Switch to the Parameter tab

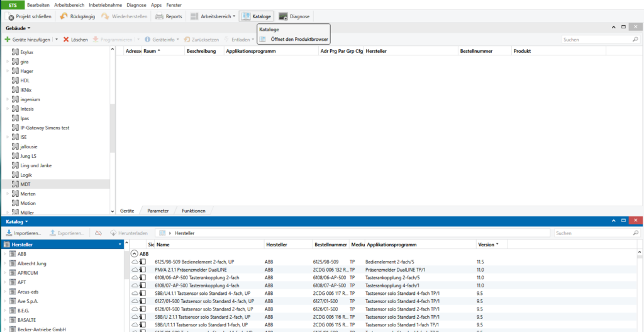(158, 211)
